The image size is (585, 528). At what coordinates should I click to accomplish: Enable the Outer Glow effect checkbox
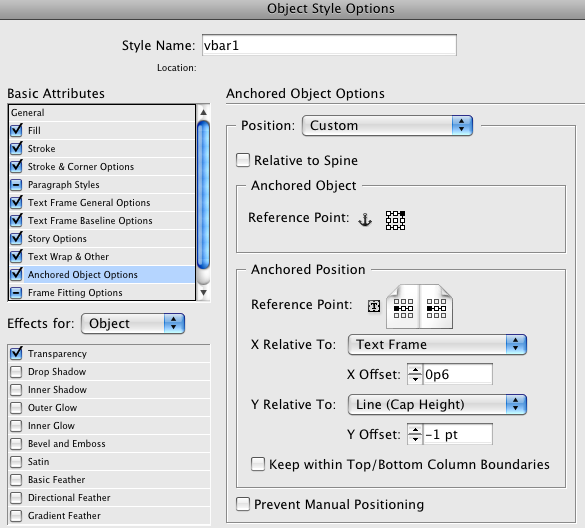point(16,407)
